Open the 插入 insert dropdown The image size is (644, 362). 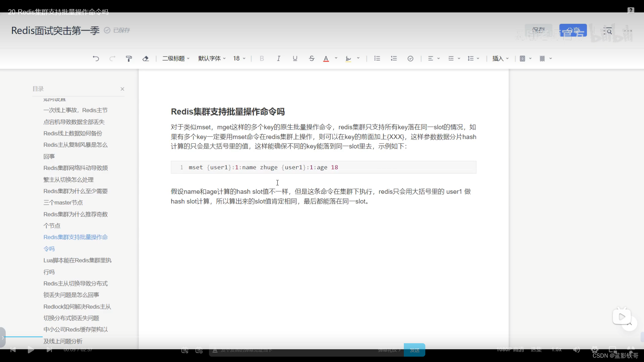[500, 59]
